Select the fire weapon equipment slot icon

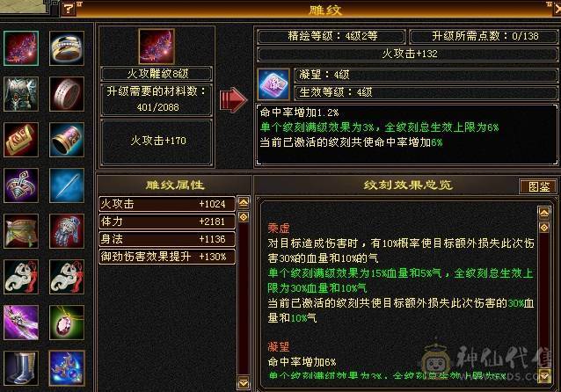click(21, 48)
